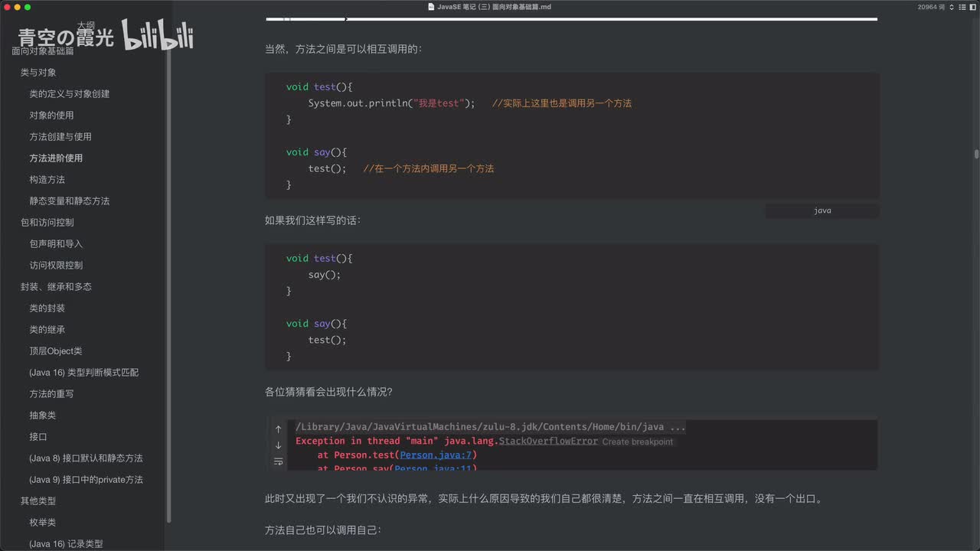Image resolution: width=980 pixels, height=551 pixels.
Task: Open 类的定义与对象创建 outline entry
Action: [70, 94]
